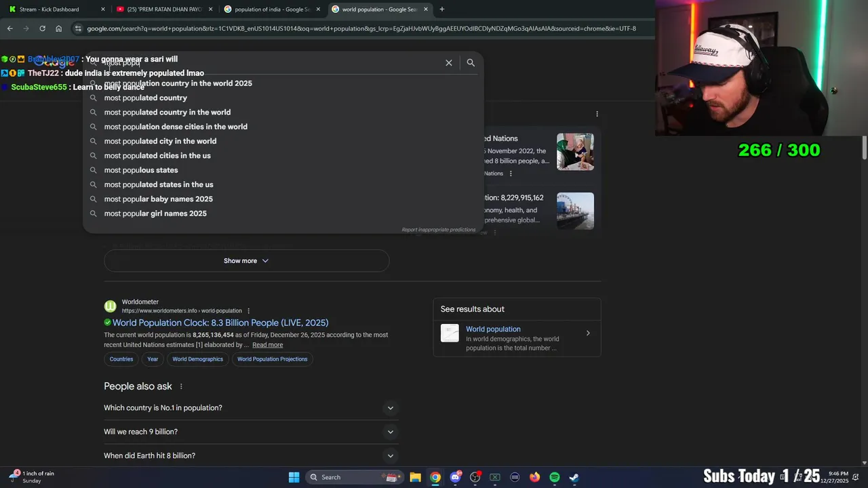Image resolution: width=868 pixels, height=488 pixels.
Task: Select suggestion most population dense cities in the world
Action: (x=283, y=127)
